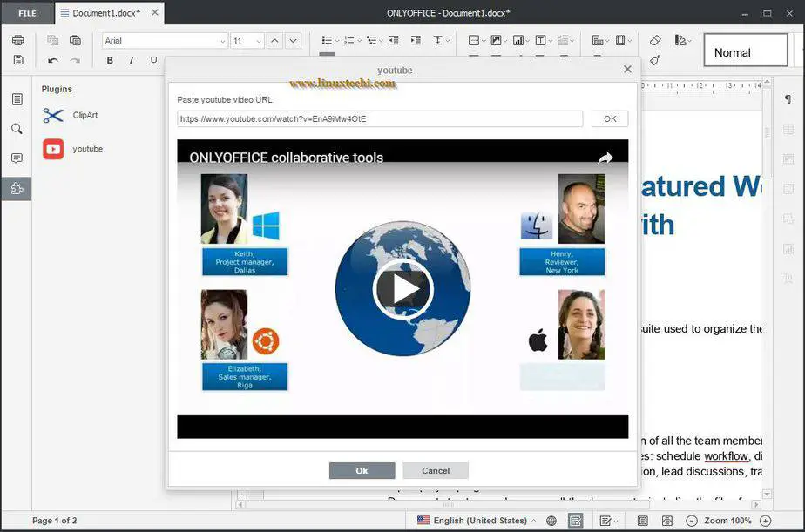The width and height of the screenshot is (805, 532).
Task: Close the youtube dialog with X
Action: pos(627,69)
